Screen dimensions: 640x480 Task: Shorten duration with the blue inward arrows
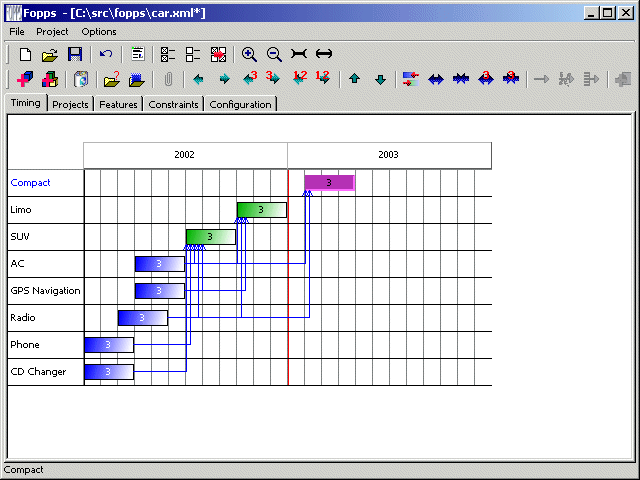point(460,79)
